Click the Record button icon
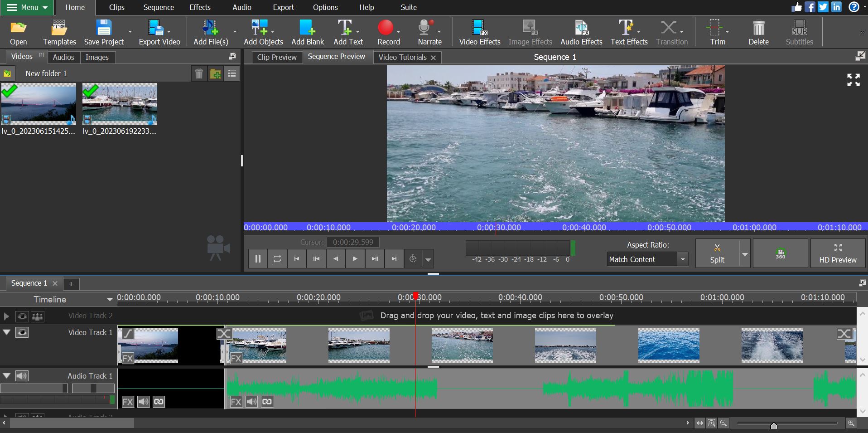 (x=386, y=28)
